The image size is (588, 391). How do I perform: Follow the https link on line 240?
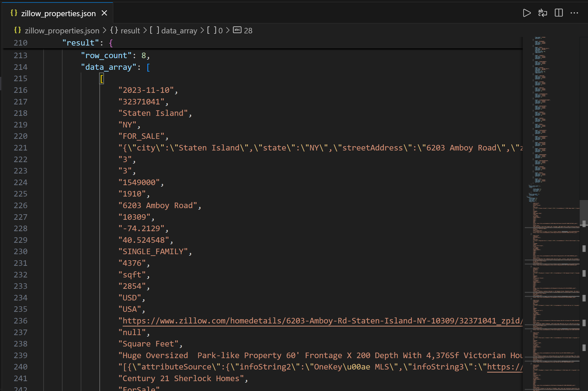click(505, 367)
